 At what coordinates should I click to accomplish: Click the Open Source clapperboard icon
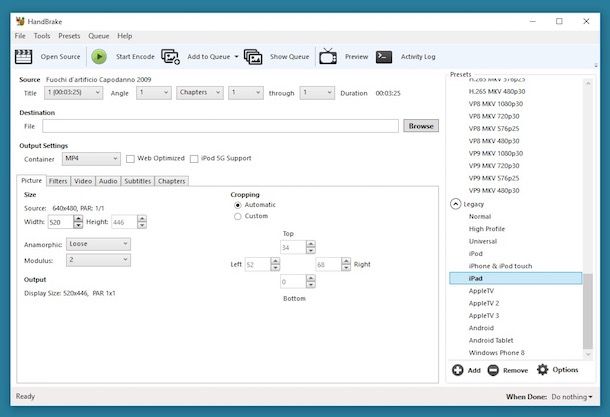(x=24, y=57)
